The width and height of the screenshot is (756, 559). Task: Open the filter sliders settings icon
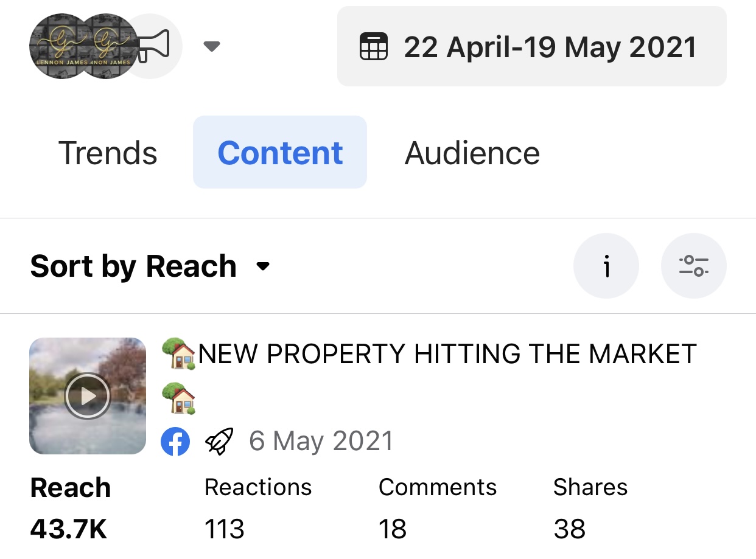(x=693, y=266)
